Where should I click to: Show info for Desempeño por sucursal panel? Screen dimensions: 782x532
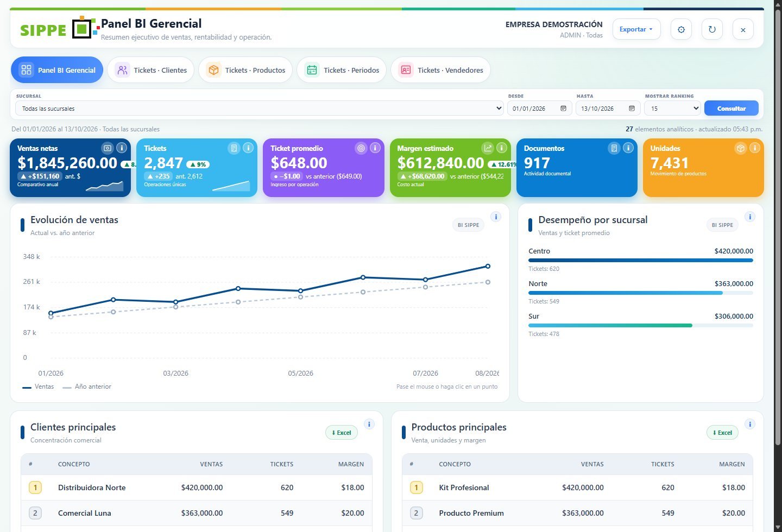coord(750,217)
